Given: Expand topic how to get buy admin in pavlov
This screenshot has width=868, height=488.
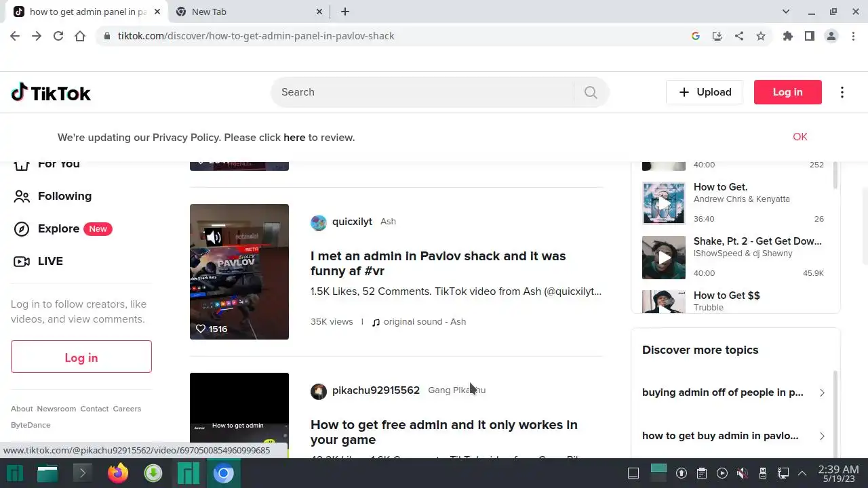Looking at the screenshot, I should 733,436.
